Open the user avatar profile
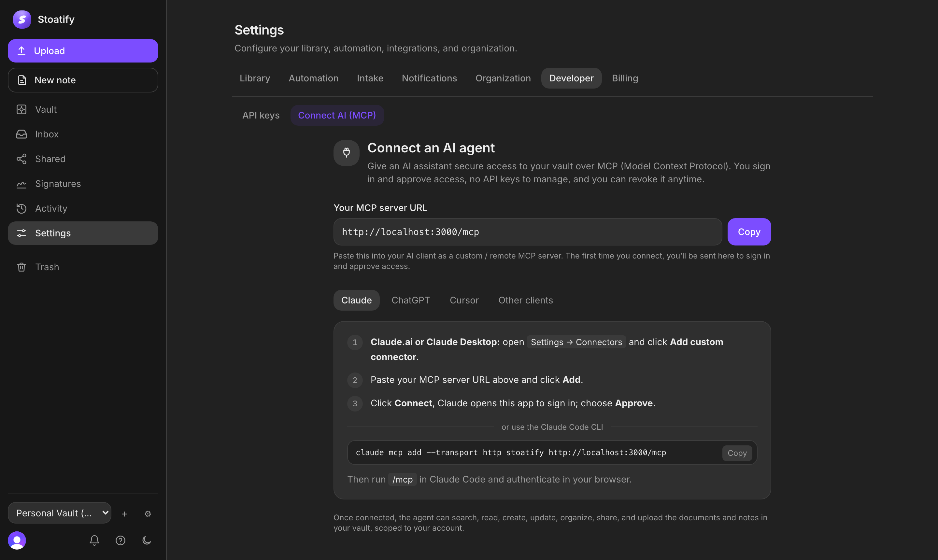Image resolution: width=938 pixels, height=560 pixels. 17,540
